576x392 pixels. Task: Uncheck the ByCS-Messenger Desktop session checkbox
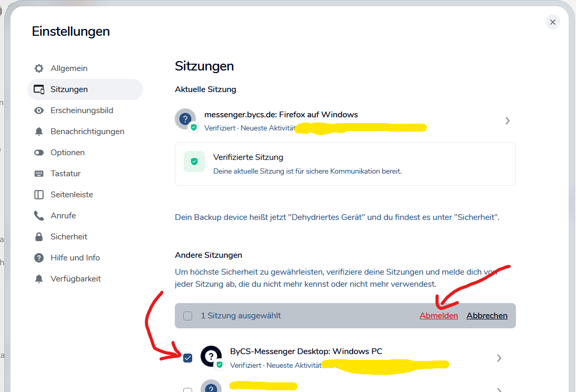[x=188, y=358]
